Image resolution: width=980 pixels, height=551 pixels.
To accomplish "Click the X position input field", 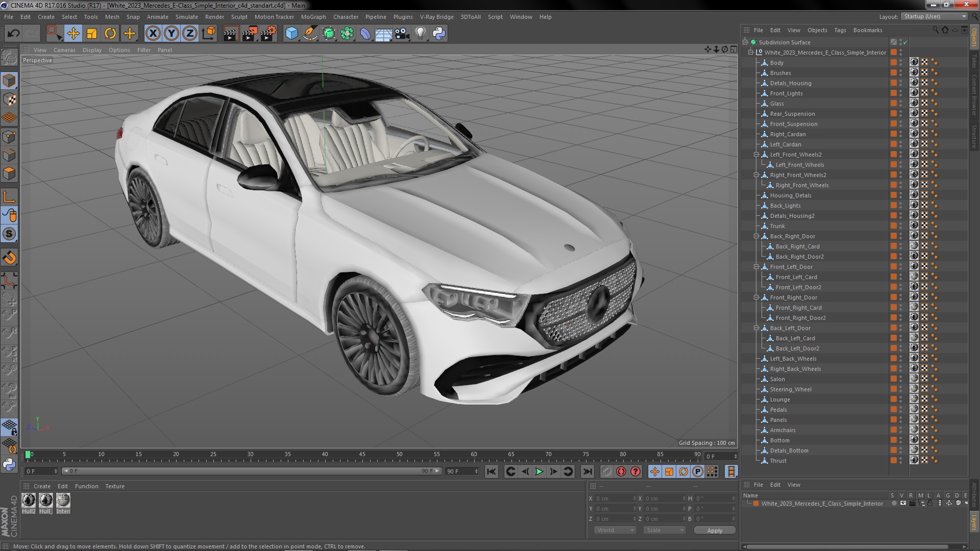I will pyautogui.click(x=615, y=498).
